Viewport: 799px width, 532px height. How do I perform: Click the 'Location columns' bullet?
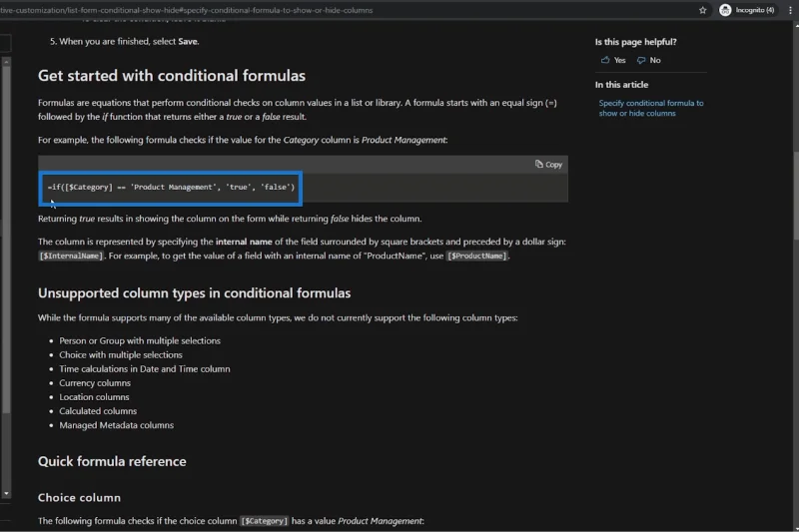tap(94, 397)
